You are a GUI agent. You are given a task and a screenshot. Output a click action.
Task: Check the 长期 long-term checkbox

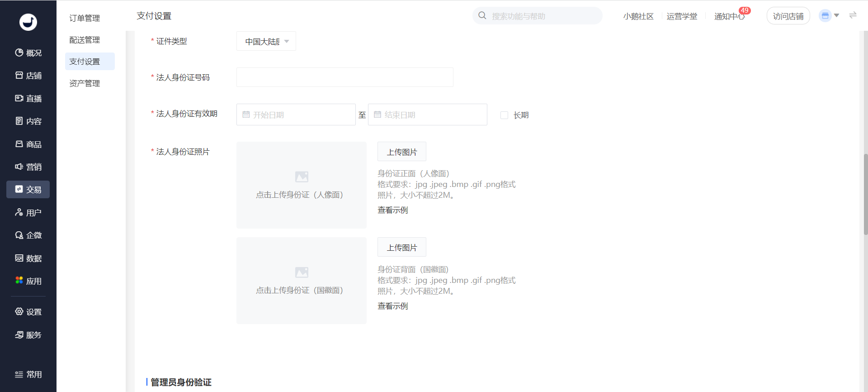click(x=504, y=115)
